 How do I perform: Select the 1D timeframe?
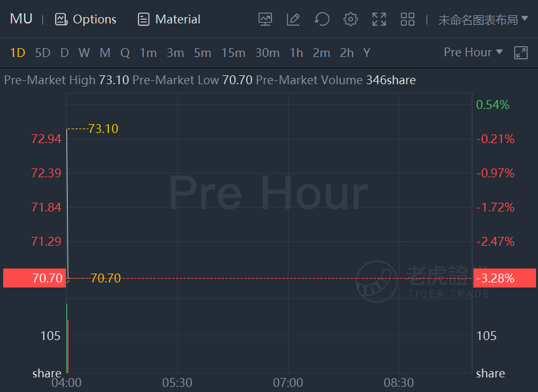point(18,53)
